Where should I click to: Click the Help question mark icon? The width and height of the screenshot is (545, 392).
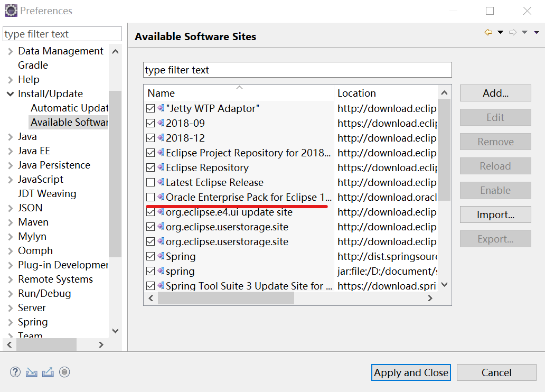(15, 372)
